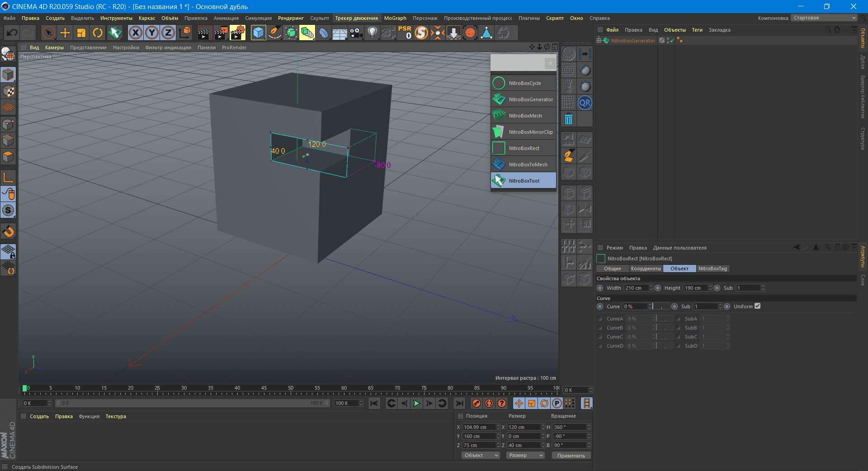The height and width of the screenshot is (471, 868).
Task: Toggle NitroBoxGenerator visibility dots
Action: point(668,41)
